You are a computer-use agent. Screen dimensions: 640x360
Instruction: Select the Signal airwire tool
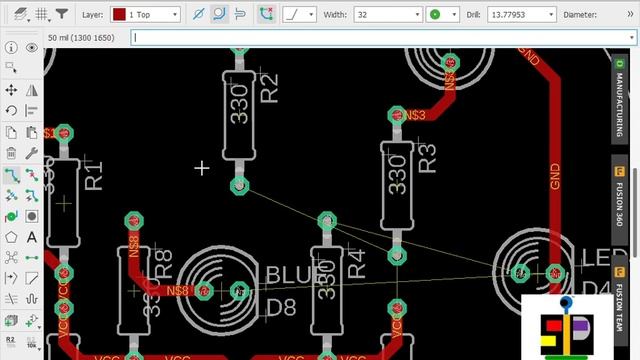click(x=31, y=258)
